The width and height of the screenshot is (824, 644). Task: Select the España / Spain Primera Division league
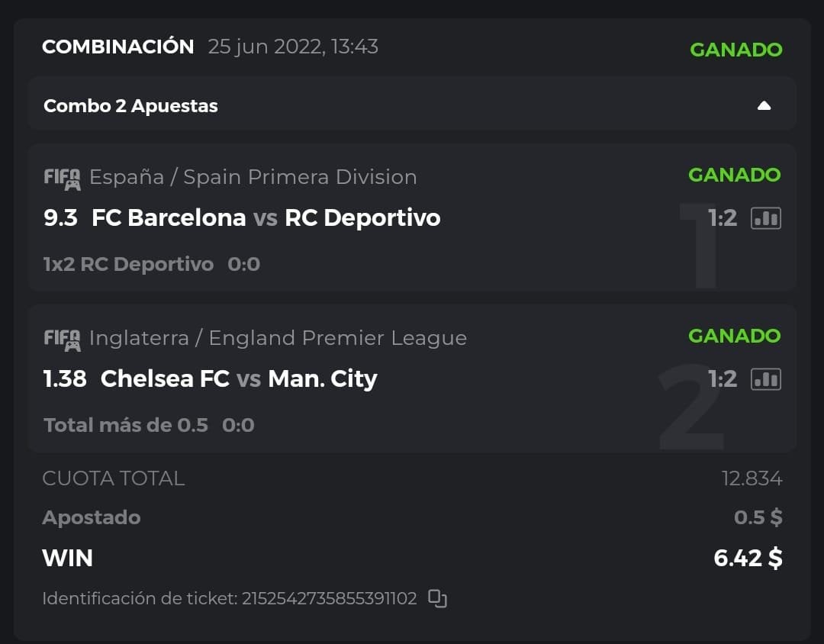coord(253,177)
